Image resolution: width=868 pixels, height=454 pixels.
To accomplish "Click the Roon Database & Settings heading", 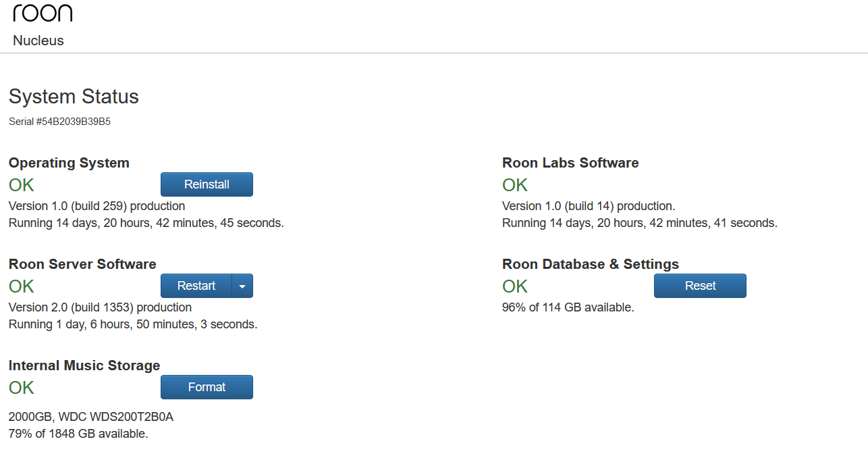I will (591, 264).
